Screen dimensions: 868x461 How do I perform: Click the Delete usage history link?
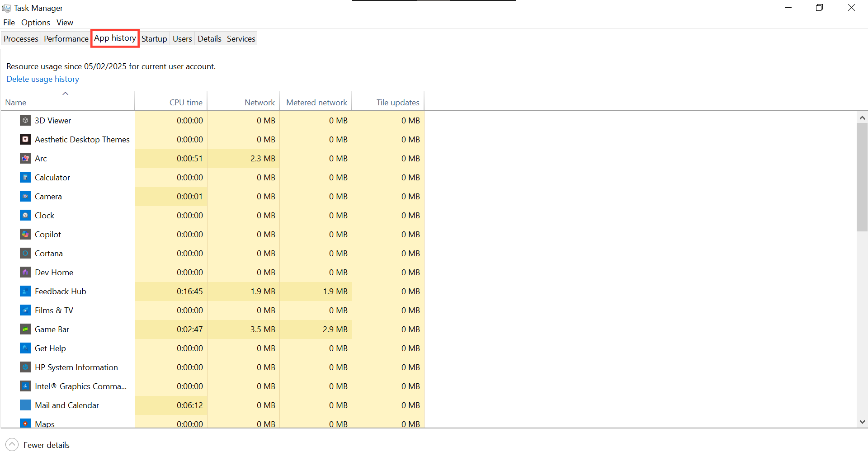(42, 79)
